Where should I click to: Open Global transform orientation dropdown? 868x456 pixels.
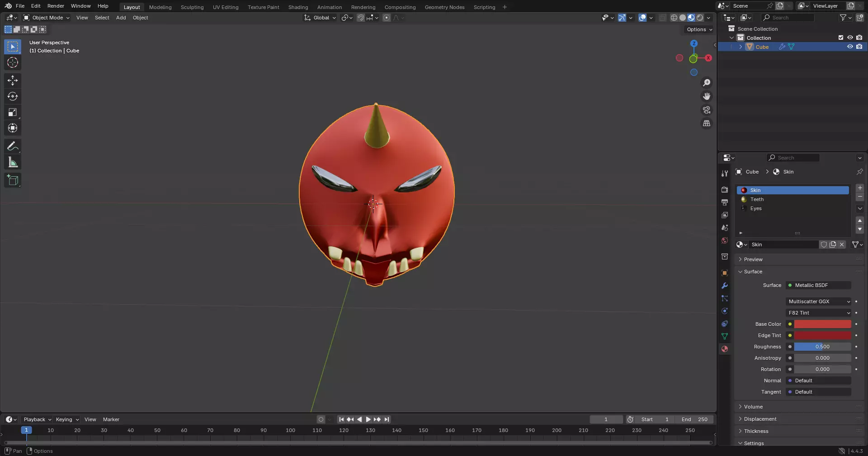click(320, 18)
